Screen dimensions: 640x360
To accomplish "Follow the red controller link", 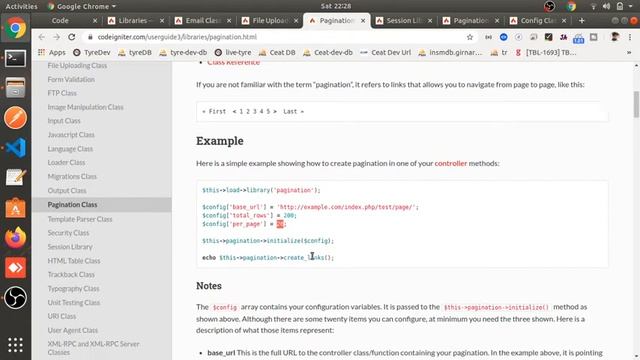I will [451, 163].
